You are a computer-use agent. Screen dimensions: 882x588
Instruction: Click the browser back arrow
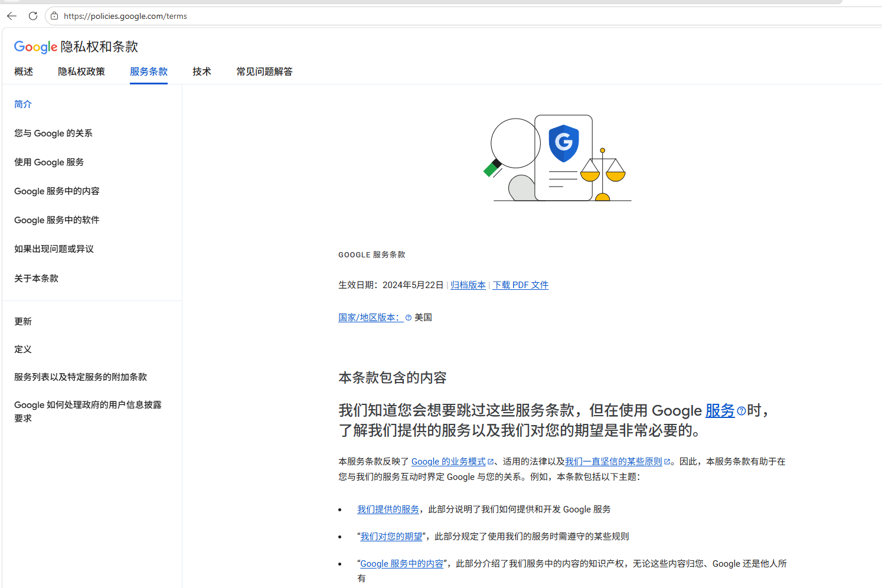[x=12, y=16]
